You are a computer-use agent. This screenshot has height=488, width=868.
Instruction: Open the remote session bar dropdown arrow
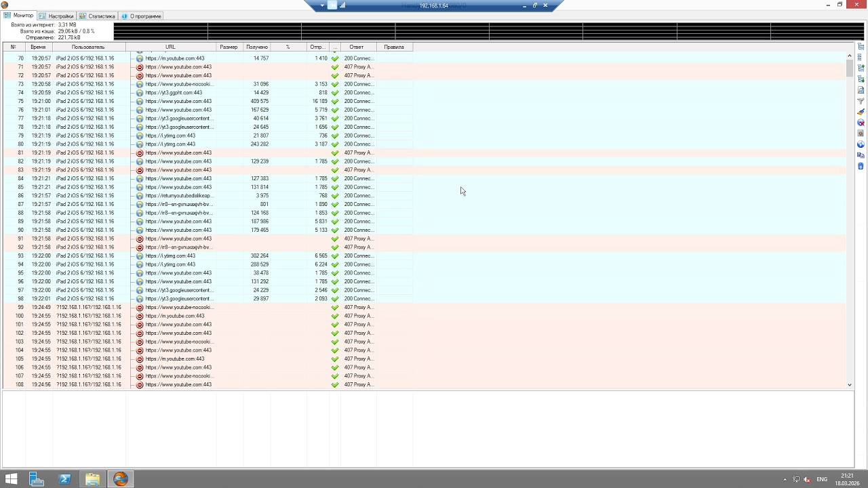(x=322, y=5)
